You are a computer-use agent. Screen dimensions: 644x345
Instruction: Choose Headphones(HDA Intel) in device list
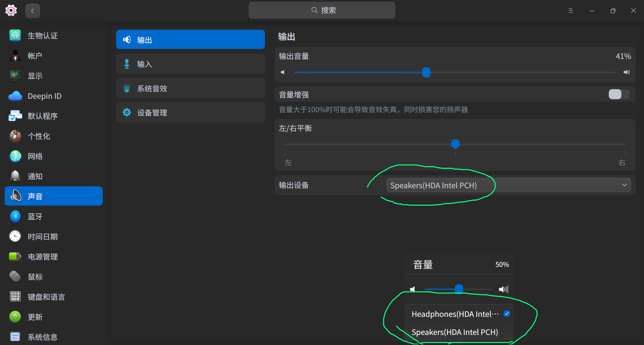point(455,314)
